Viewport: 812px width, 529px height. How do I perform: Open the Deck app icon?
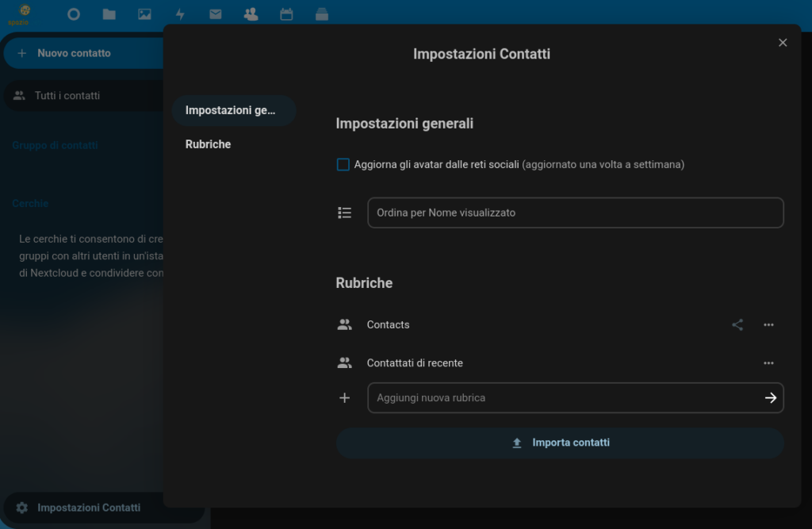[321, 14]
